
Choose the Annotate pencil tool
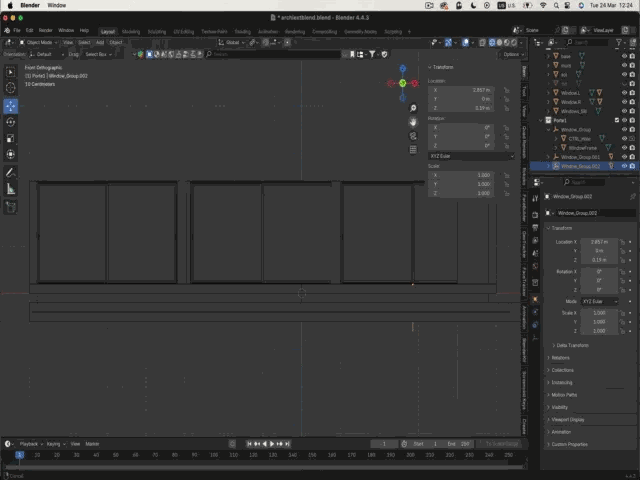(x=11, y=173)
